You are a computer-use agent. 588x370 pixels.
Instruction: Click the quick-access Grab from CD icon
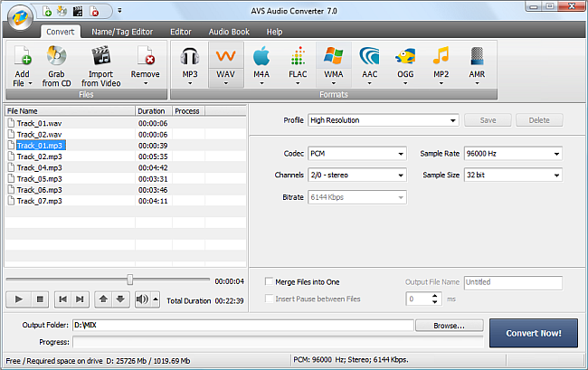[62, 12]
